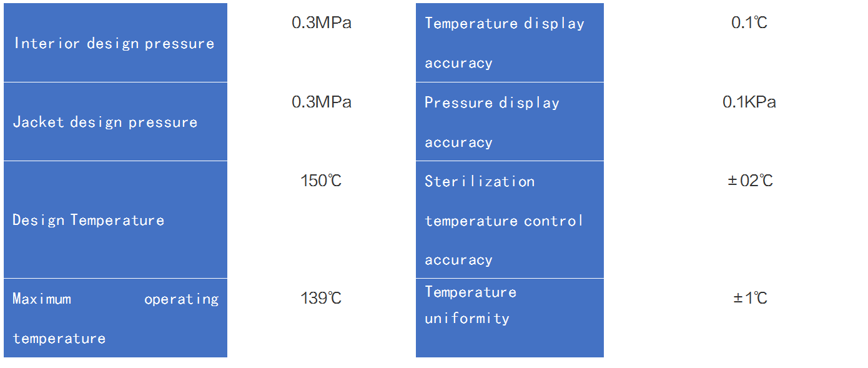
Task: Select the 139℃ maximum operating temperature value
Action: coord(321,299)
